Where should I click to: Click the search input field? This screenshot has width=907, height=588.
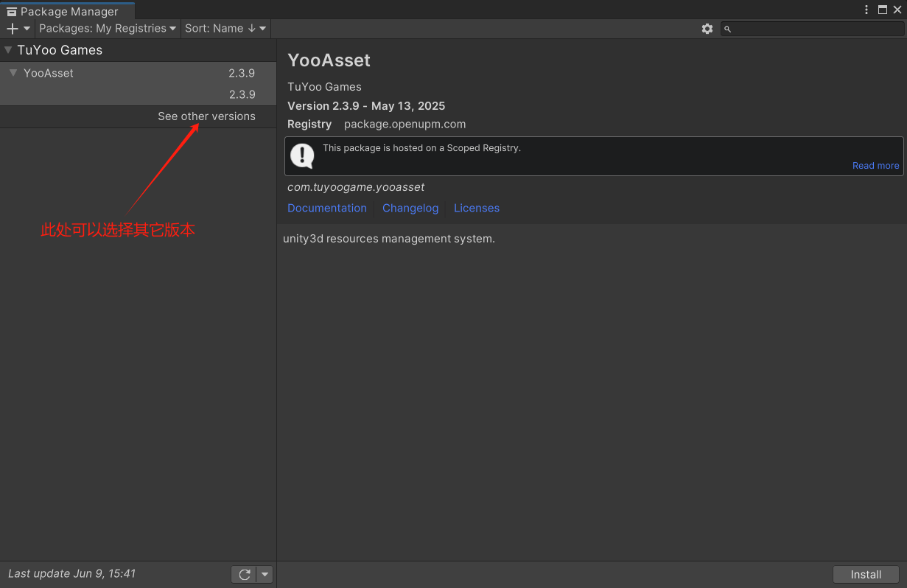[x=810, y=29]
